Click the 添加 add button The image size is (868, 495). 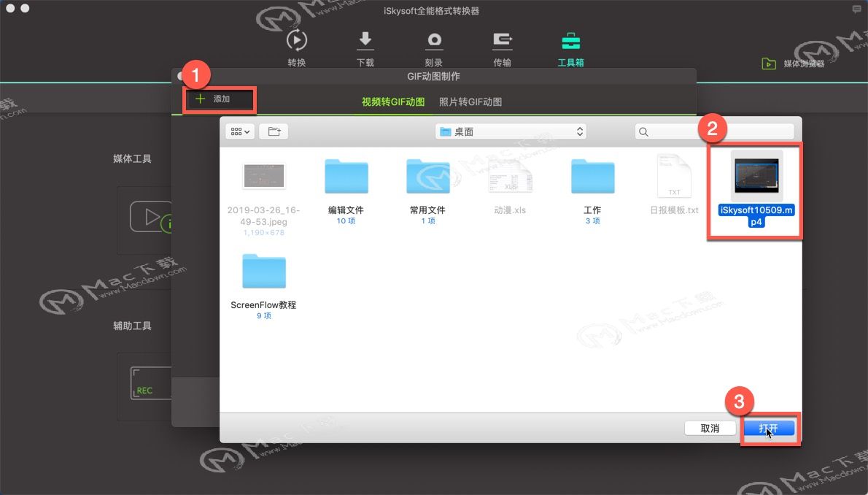[x=219, y=99]
